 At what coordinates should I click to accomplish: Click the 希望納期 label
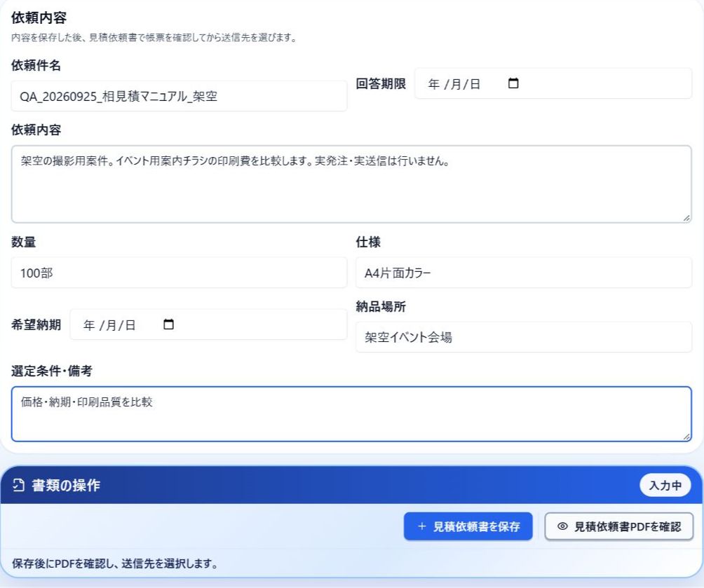[x=36, y=324]
